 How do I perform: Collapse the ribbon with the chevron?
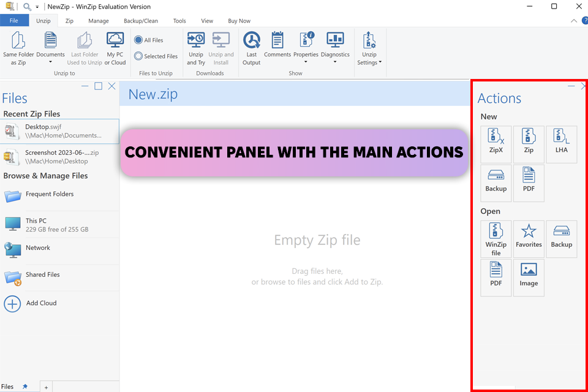(574, 21)
